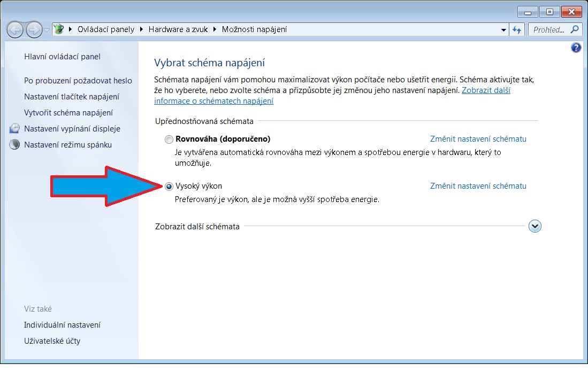
Task: Select Rovnováha (doporučeno) radio button
Action: (169, 140)
